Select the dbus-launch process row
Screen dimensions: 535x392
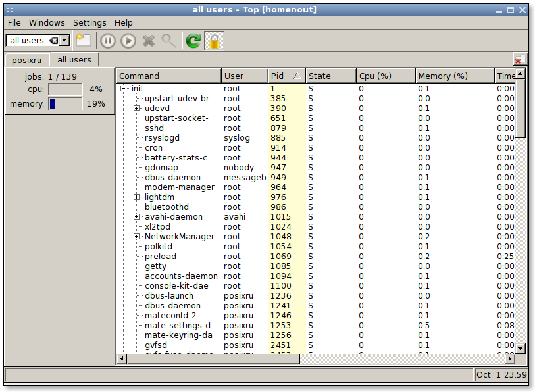click(x=317, y=296)
